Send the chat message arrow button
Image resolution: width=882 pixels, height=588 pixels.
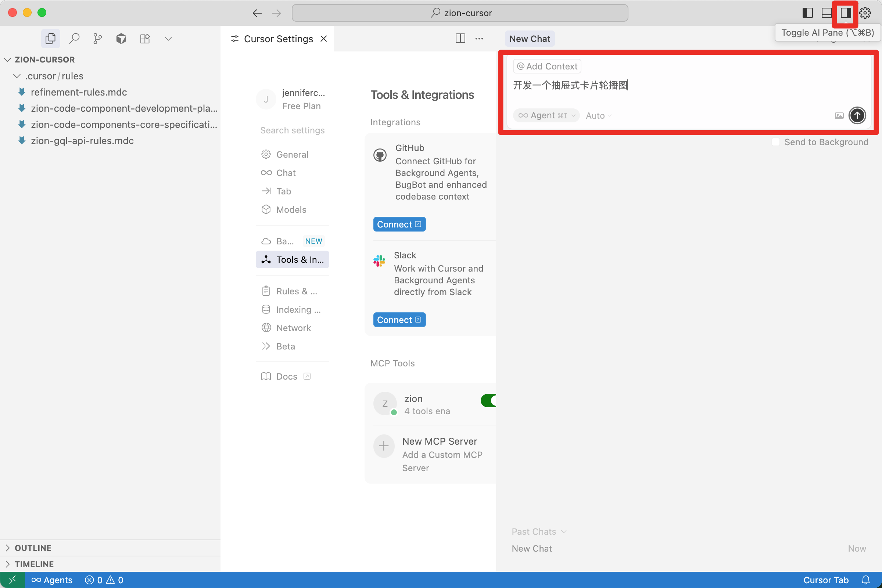coord(857,115)
